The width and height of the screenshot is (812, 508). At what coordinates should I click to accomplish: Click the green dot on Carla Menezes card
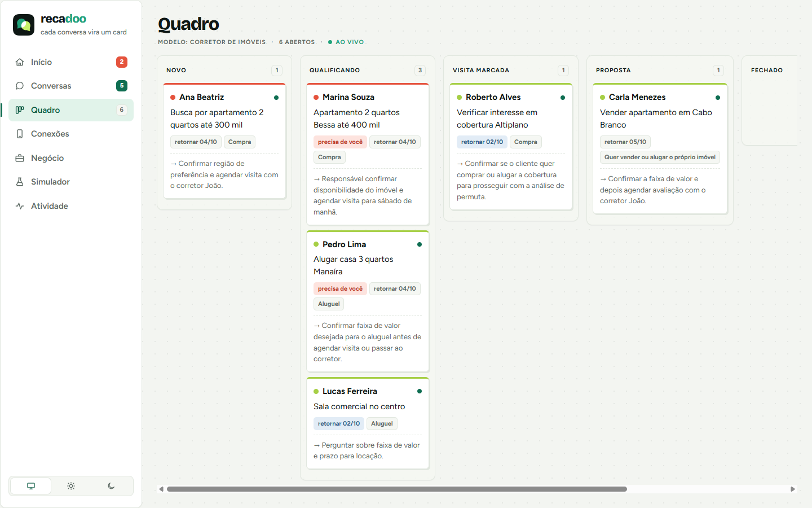click(718, 98)
